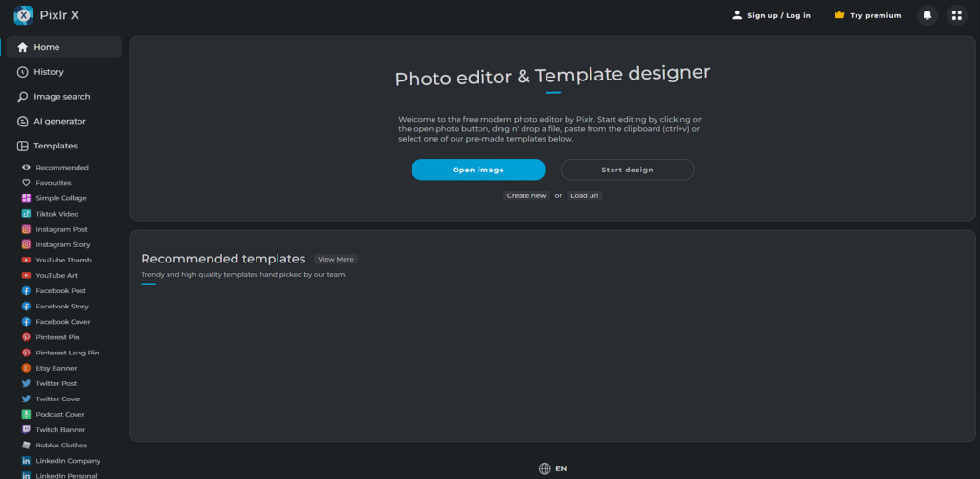980x479 pixels.
Task: Click the Pixlr X logo icon
Action: point(24,15)
